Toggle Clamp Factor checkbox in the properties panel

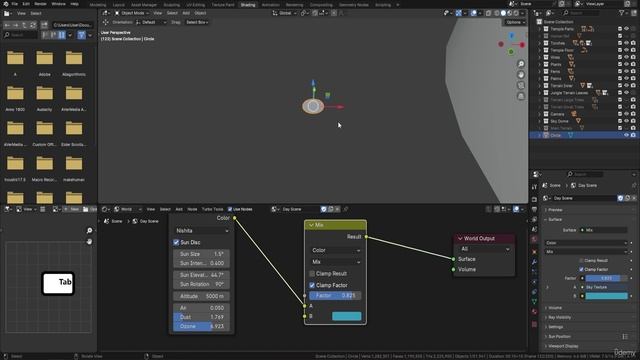(x=581, y=269)
